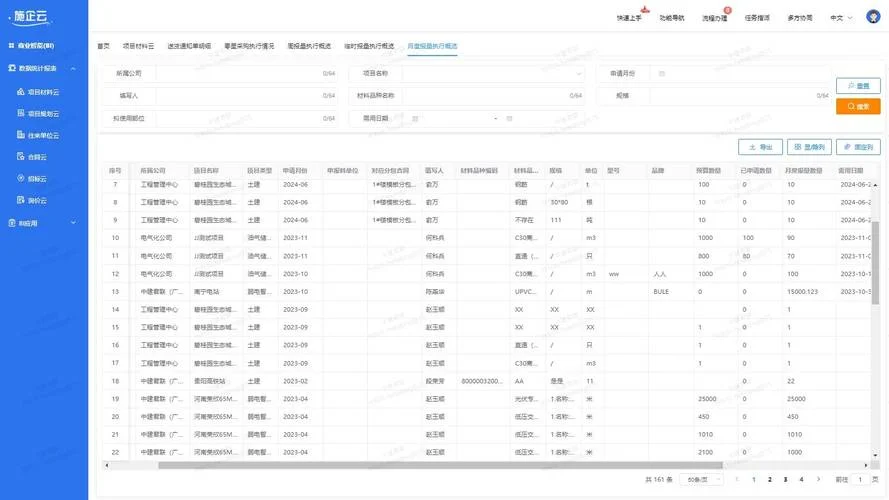
Task: Switch to the 临时报量执行概览 tab
Action: tap(369, 46)
